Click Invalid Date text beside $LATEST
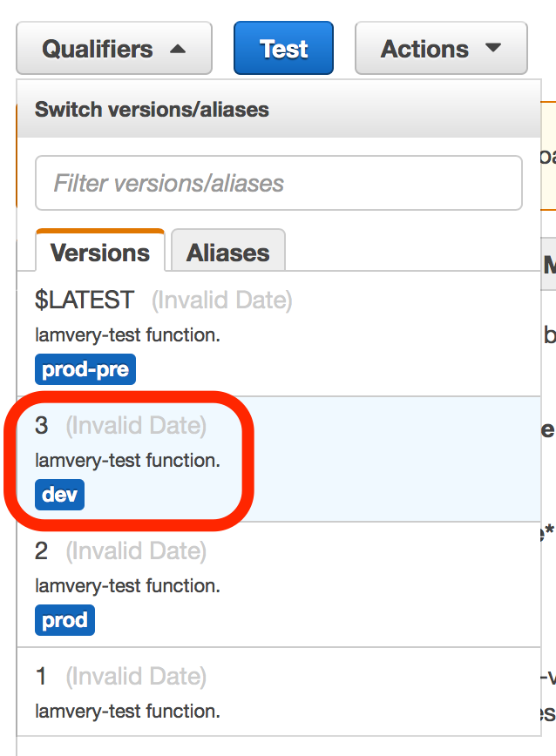 222,301
